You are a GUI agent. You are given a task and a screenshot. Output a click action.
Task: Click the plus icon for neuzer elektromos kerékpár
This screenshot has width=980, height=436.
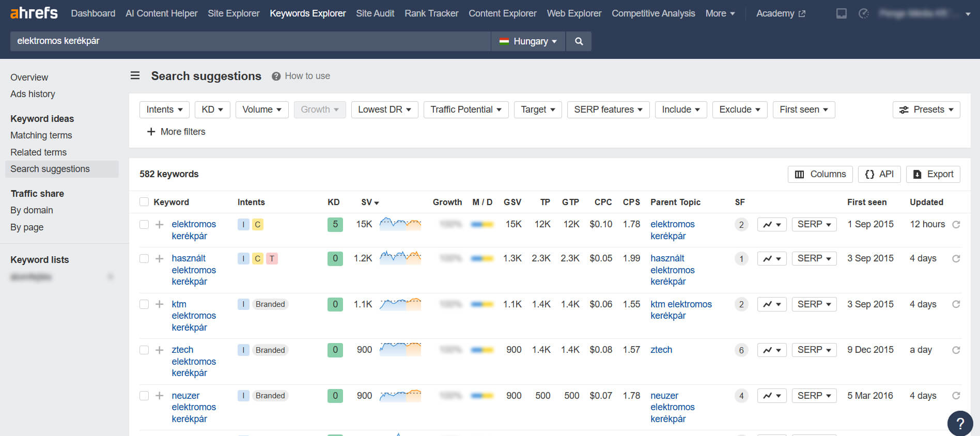(x=160, y=396)
